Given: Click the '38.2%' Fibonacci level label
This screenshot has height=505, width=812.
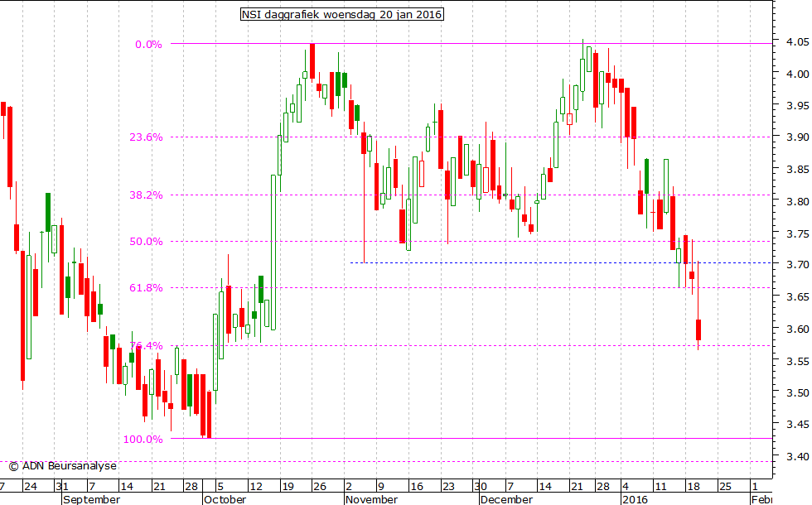Looking at the screenshot, I should coord(146,195).
